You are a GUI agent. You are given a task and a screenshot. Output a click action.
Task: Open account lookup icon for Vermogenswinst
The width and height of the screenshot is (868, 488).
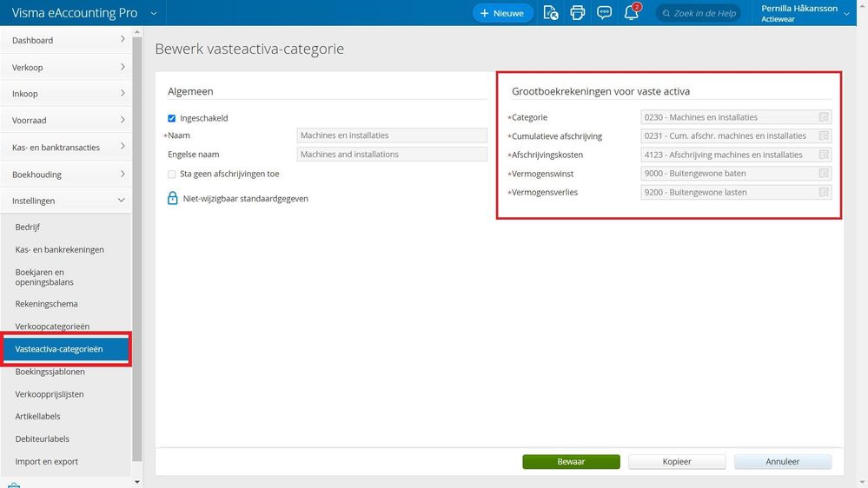coord(824,174)
